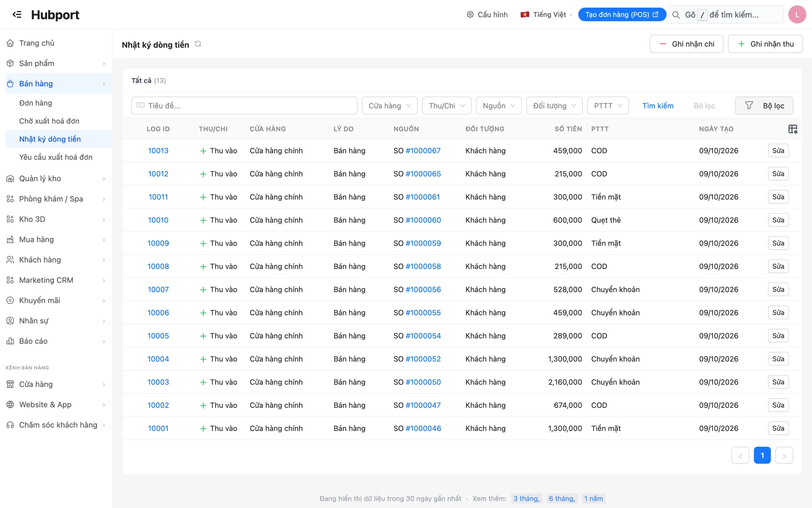Image resolution: width=812 pixels, height=508 pixels.
Task: Click the Cấu hình gear icon
Action: (x=470, y=15)
